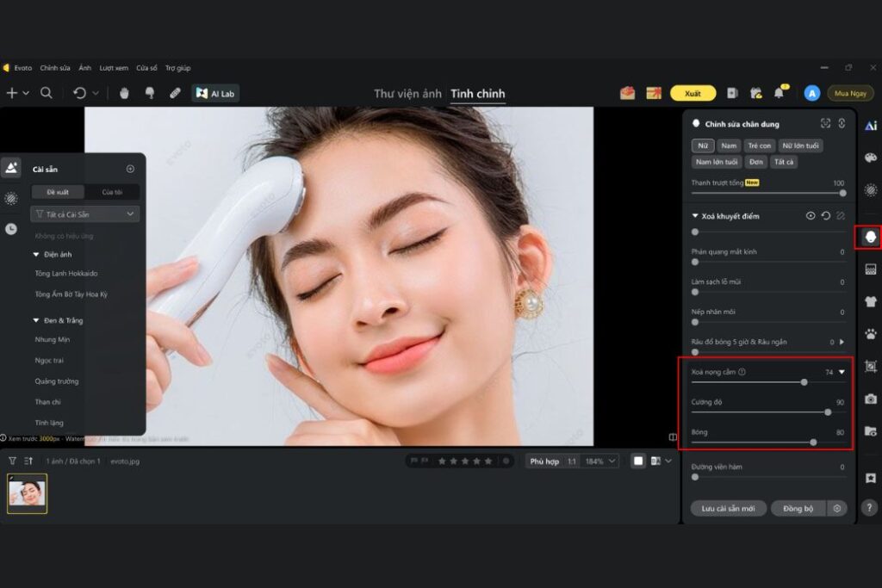Select the Nữ lớn tuổi filter
This screenshot has height=588, width=882.
pos(800,145)
